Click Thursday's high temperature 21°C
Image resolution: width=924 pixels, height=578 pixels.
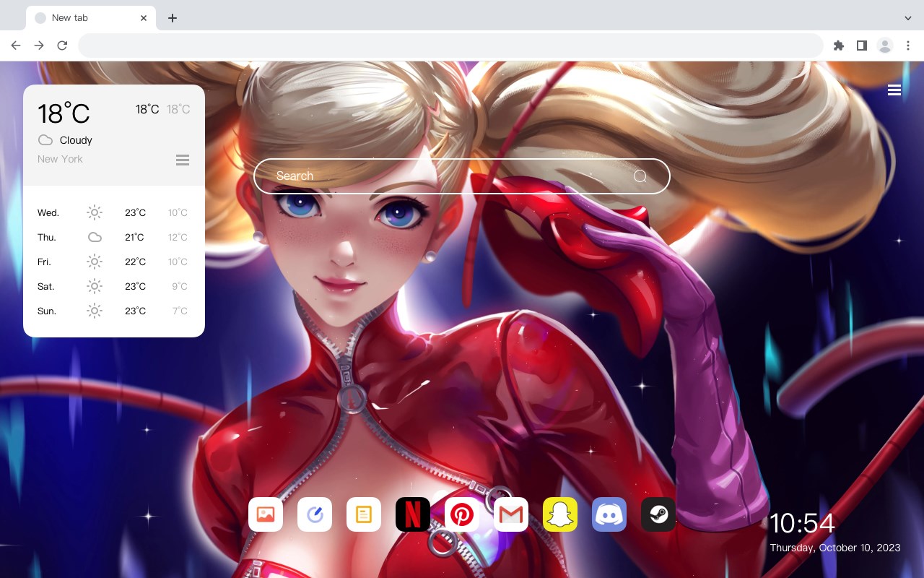coord(135,237)
